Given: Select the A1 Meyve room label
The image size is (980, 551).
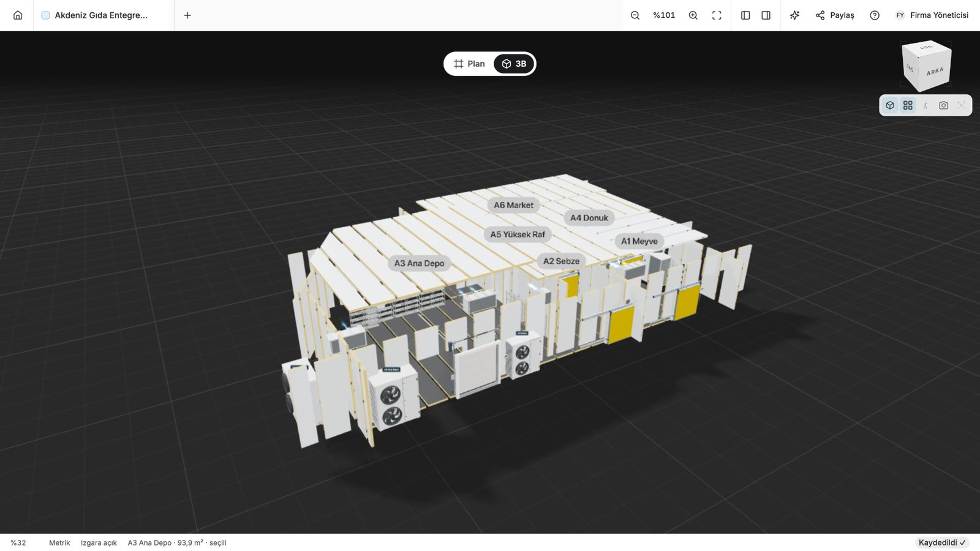Looking at the screenshot, I should point(639,241).
